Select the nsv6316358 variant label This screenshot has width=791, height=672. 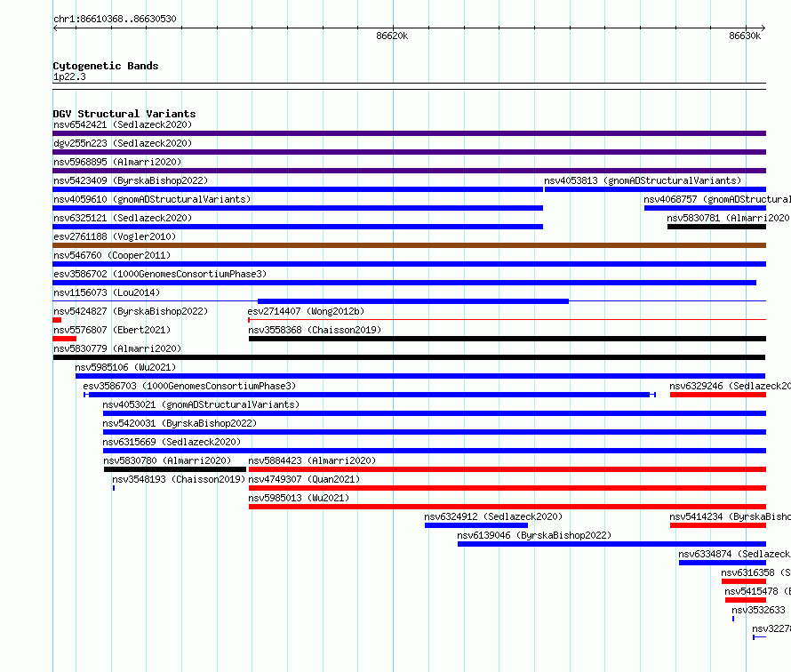(755, 572)
